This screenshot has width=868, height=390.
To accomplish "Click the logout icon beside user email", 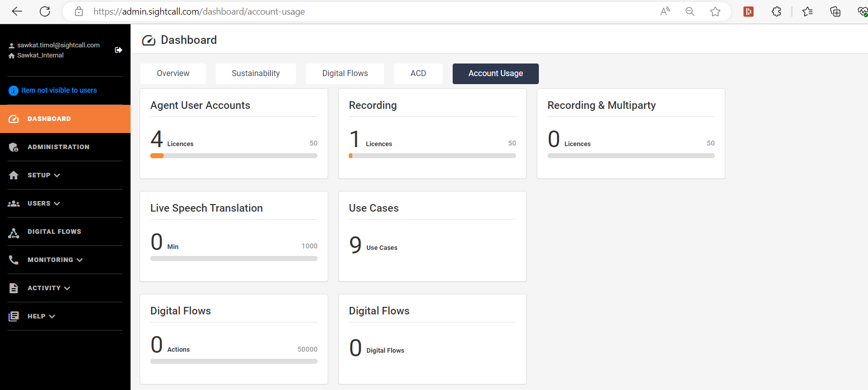I will click(118, 50).
